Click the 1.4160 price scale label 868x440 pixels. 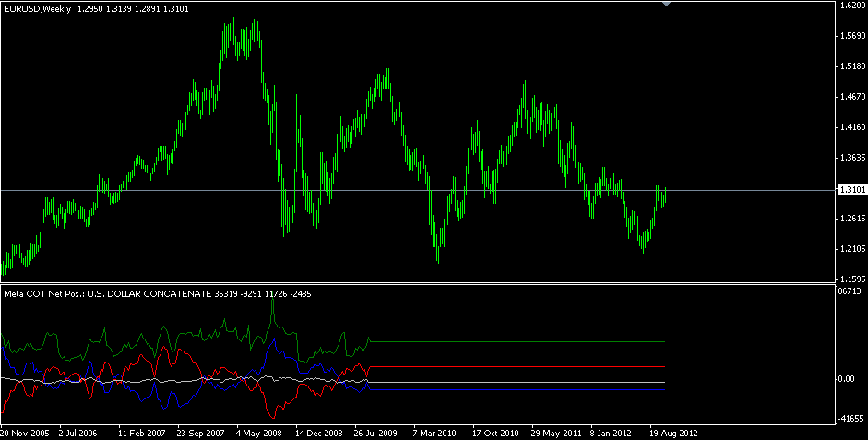point(850,127)
